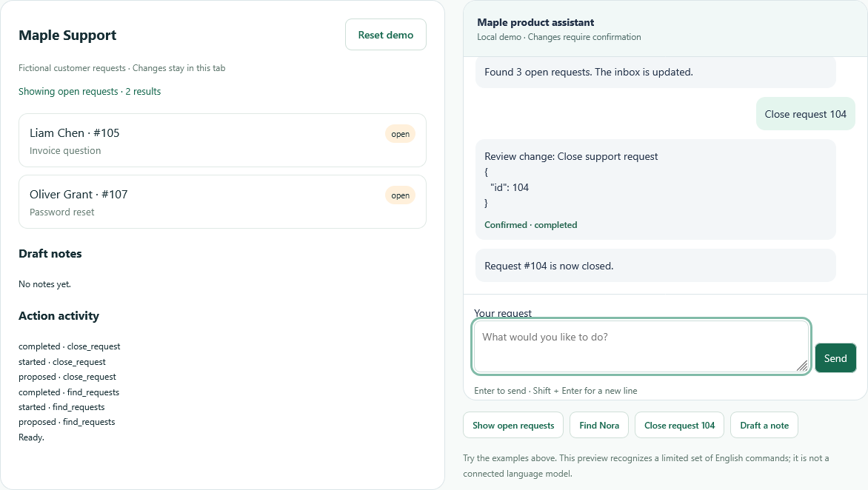The height and width of the screenshot is (490, 868).
Task: Select the started · close_request log entry
Action: coord(62,362)
